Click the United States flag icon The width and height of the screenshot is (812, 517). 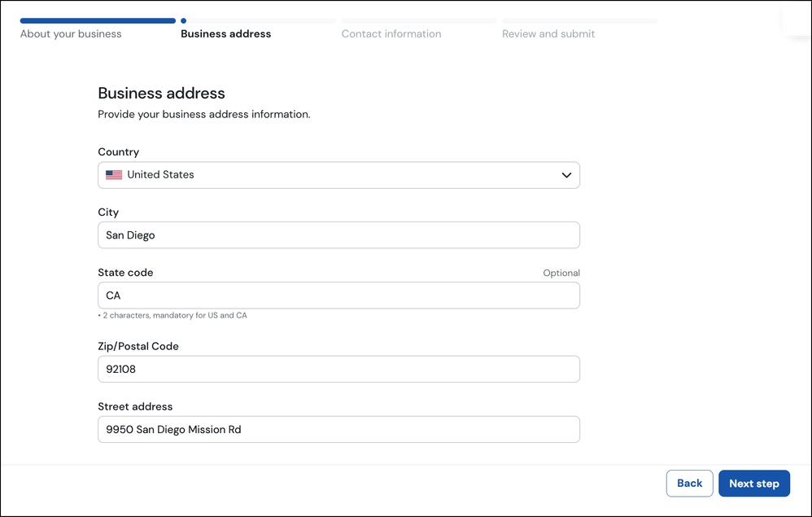tap(114, 175)
